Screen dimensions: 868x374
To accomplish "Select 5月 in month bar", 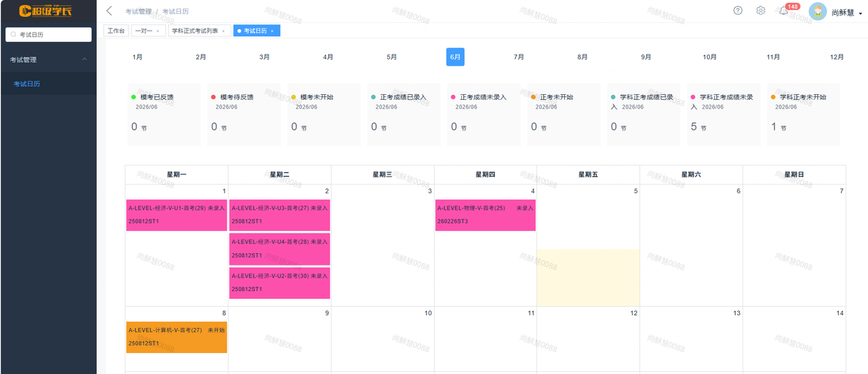I will click(392, 57).
